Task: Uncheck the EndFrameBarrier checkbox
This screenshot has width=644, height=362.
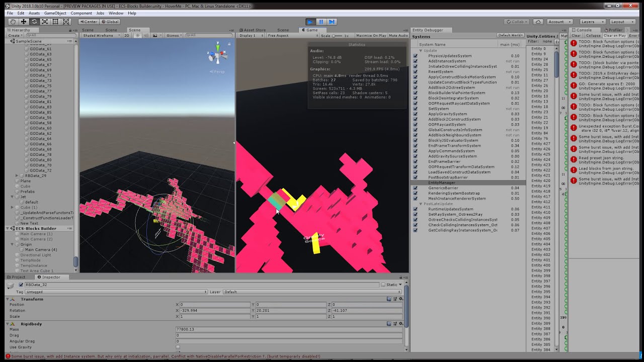Action: pyautogui.click(x=415, y=161)
